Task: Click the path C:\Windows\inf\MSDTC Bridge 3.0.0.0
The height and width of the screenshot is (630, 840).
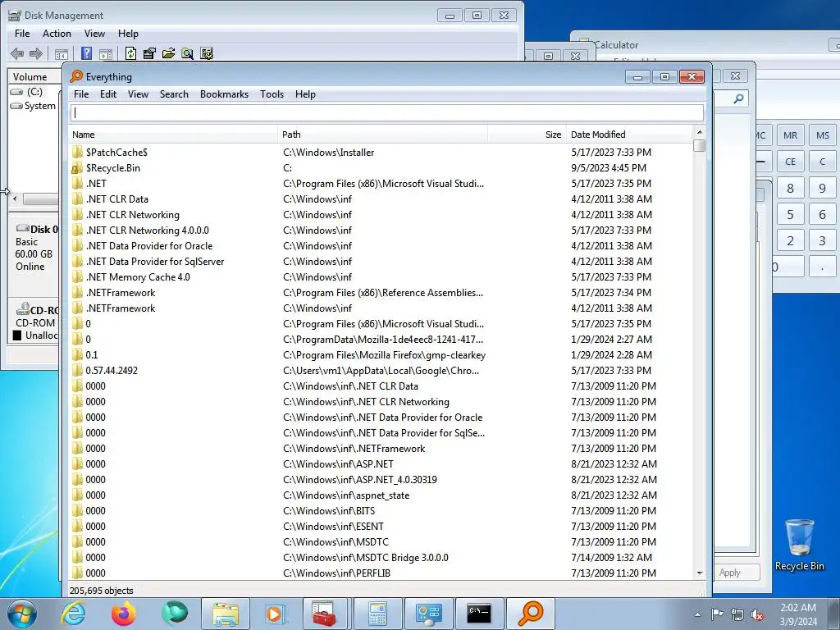Action: (x=365, y=558)
